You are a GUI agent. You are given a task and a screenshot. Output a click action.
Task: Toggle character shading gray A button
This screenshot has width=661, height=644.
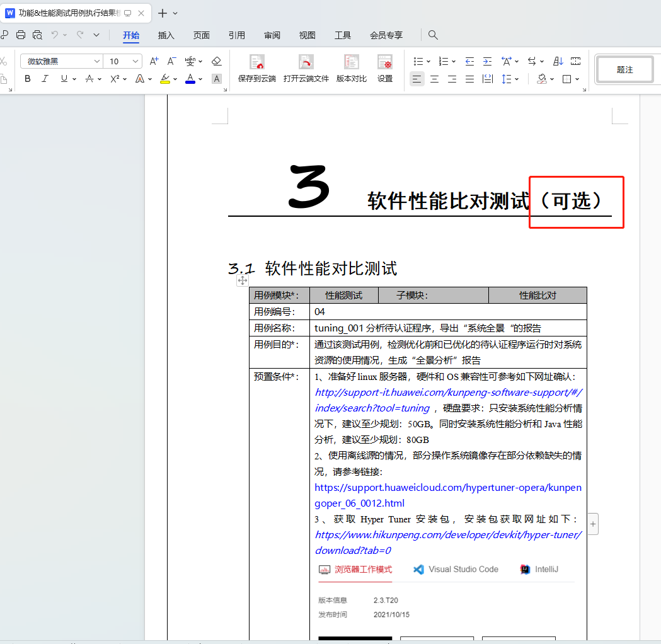tap(217, 79)
